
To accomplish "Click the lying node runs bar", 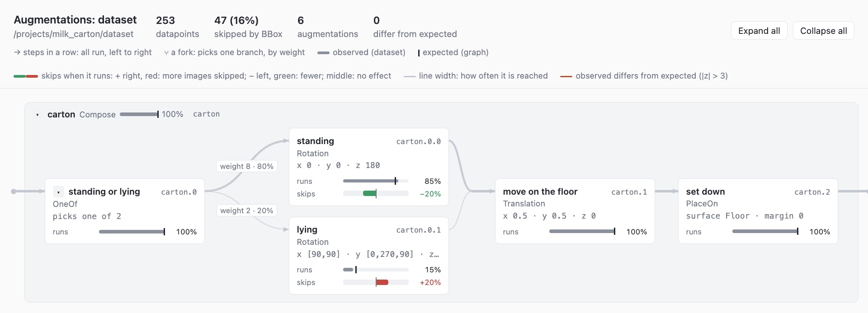I will [376, 270].
